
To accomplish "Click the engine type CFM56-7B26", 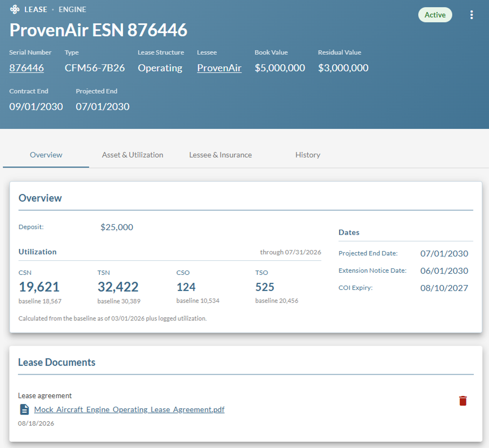I will tap(95, 68).
